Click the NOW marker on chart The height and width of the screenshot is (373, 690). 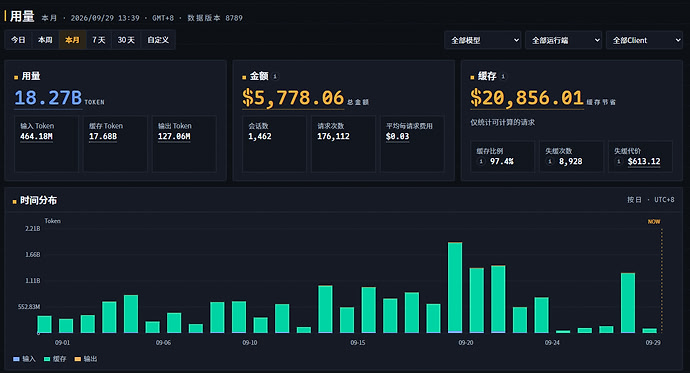654,222
